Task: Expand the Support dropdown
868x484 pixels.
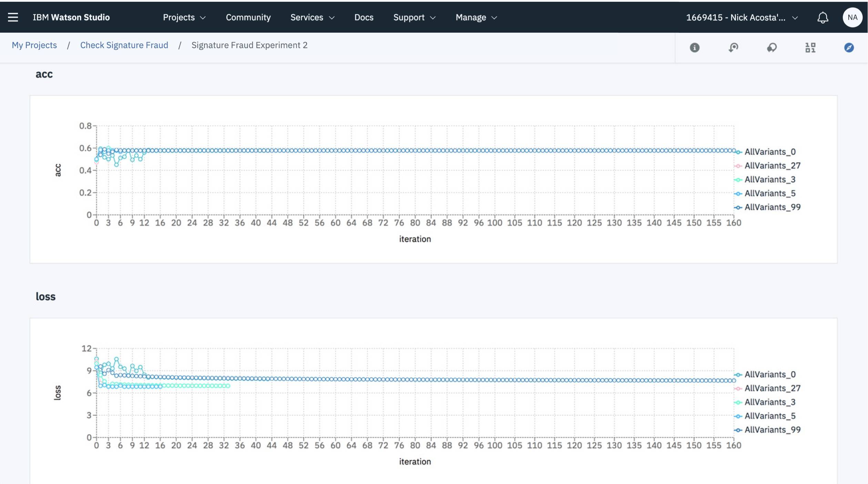Action: click(415, 17)
